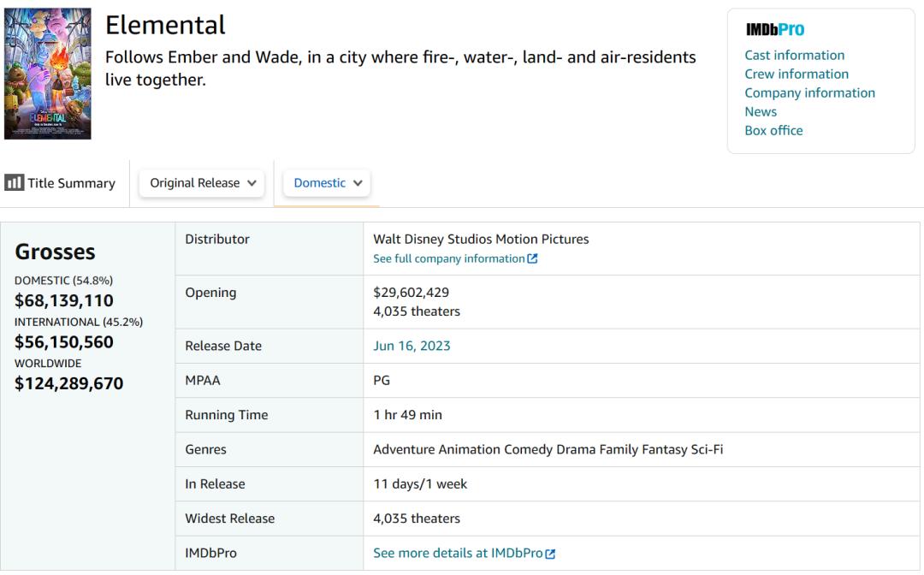Open the Crew information link
The width and height of the screenshot is (924, 575).
(x=797, y=74)
